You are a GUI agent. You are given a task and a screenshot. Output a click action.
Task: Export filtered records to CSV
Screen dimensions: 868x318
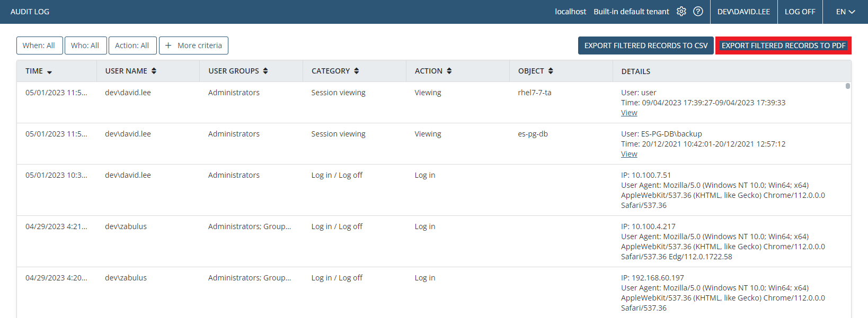tap(645, 46)
